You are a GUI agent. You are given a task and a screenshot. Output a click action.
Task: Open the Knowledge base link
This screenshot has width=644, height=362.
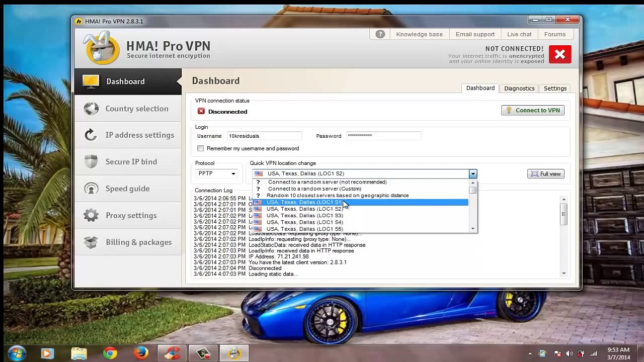(419, 34)
